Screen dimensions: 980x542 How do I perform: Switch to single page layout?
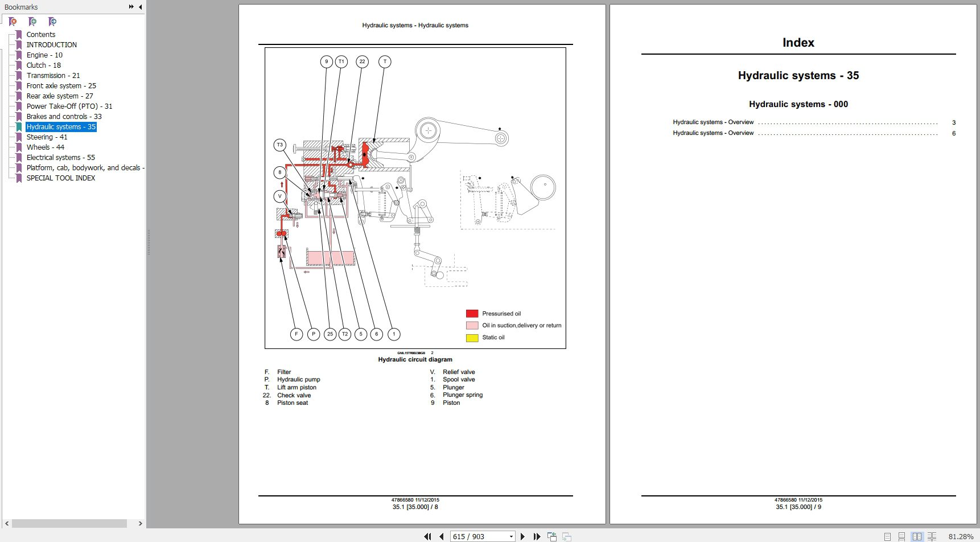[887, 536]
